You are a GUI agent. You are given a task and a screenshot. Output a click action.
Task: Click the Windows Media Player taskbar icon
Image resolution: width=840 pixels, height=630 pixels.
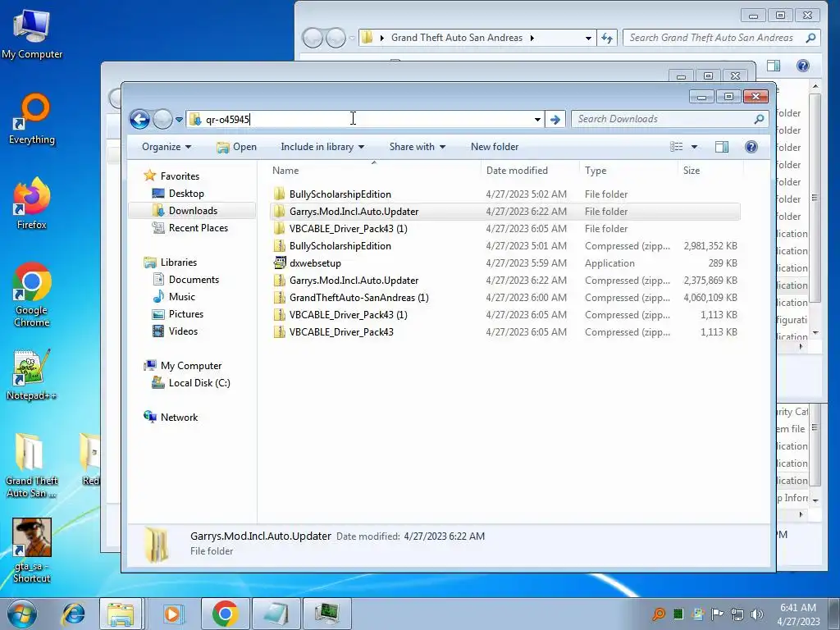pos(172,614)
